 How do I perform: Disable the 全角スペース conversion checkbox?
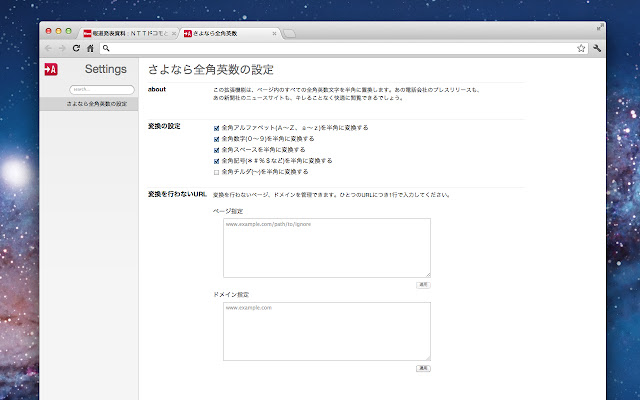pyautogui.click(x=217, y=150)
